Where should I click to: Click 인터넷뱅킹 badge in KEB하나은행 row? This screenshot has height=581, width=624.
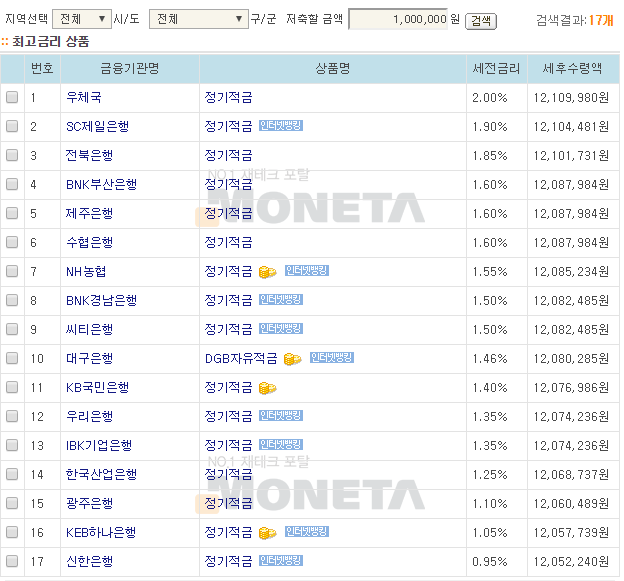tap(307, 532)
